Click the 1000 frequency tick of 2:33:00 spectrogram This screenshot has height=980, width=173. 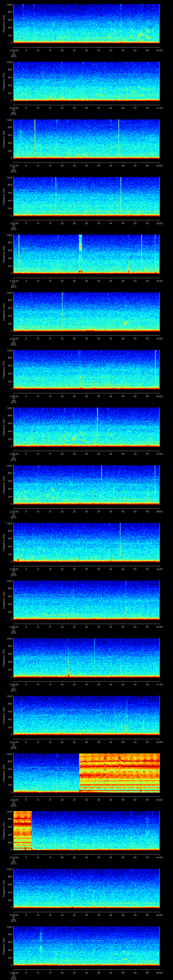tap(9, 235)
